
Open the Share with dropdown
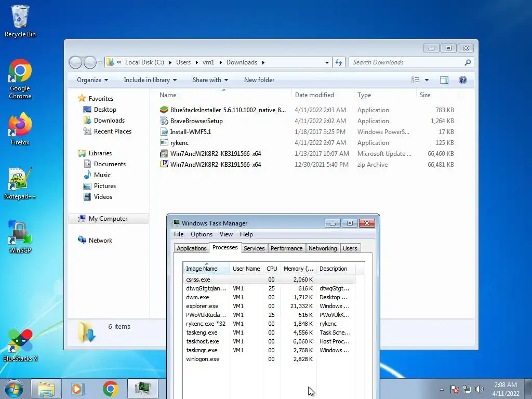coord(210,80)
